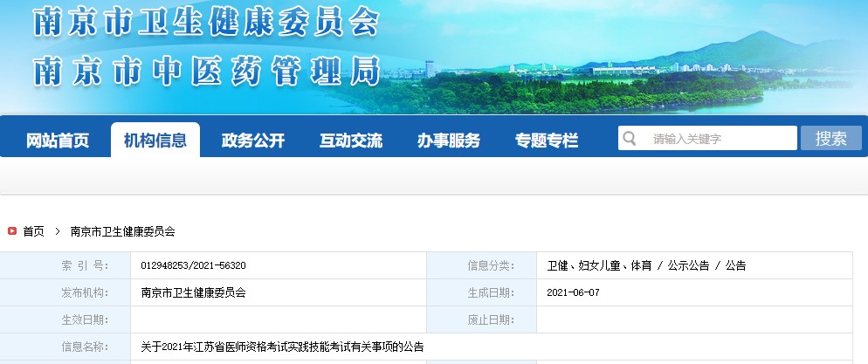This screenshot has width=868, height=364.
Task: Go to 政务公开 in the navigation bar
Action: click(x=253, y=141)
